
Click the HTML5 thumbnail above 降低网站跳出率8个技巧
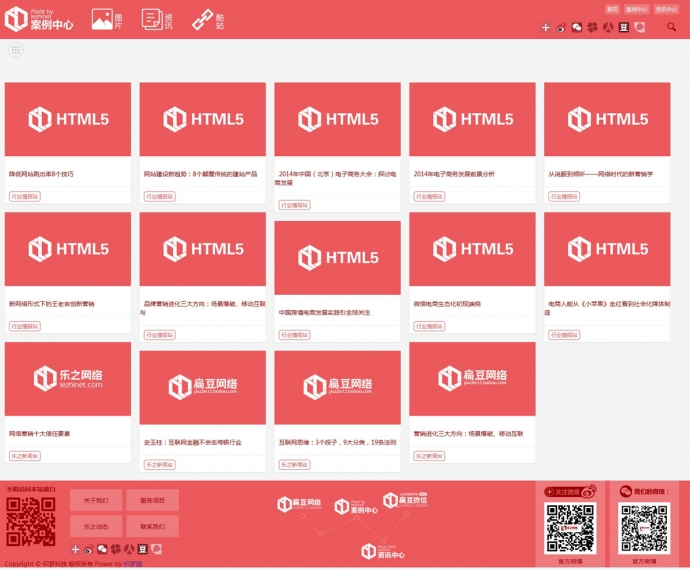[x=68, y=119]
